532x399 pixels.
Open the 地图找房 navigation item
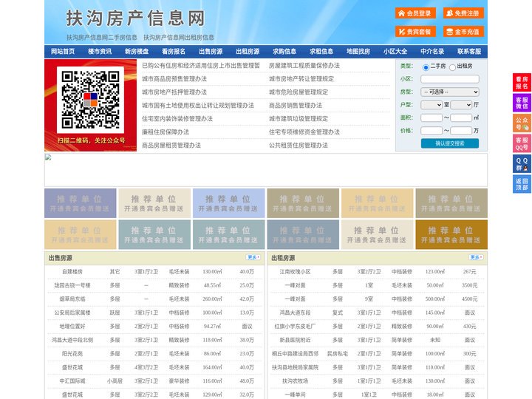358,52
